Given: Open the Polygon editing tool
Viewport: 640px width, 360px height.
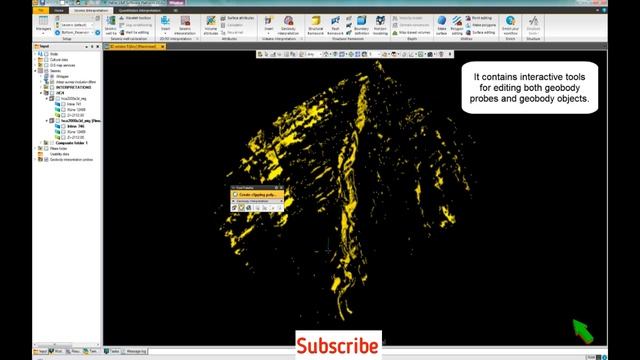Looking at the screenshot, I should tap(457, 25).
